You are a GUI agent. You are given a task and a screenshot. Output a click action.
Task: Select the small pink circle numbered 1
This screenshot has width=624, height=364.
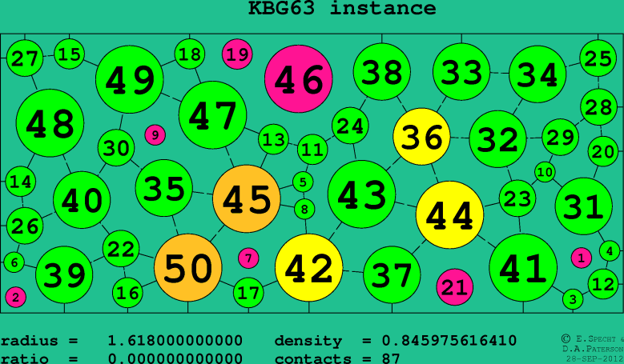(582, 258)
